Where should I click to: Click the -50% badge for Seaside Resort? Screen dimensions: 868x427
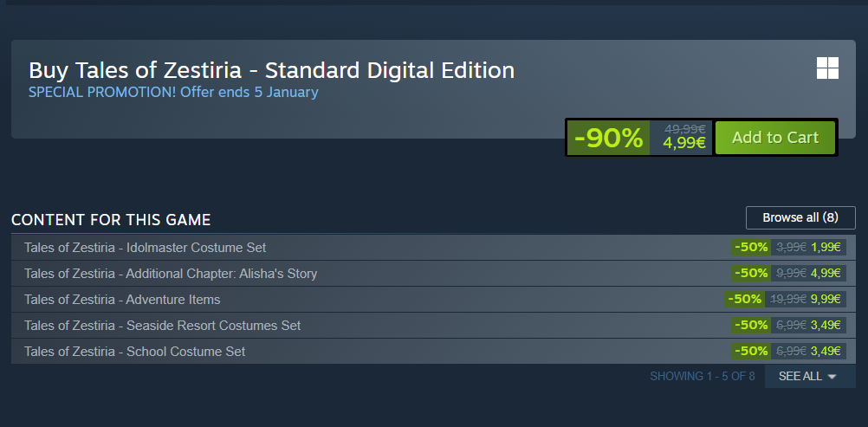click(x=750, y=326)
